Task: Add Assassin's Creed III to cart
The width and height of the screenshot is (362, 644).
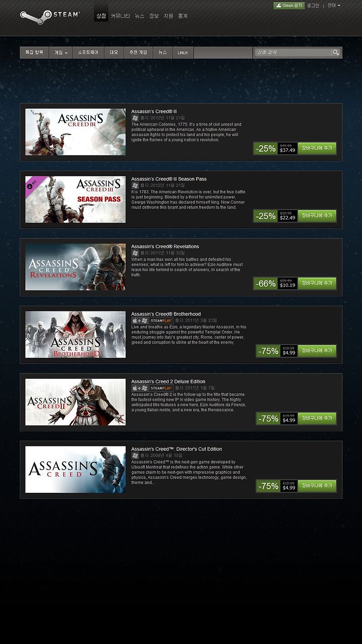Action: (x=317, y=148)
